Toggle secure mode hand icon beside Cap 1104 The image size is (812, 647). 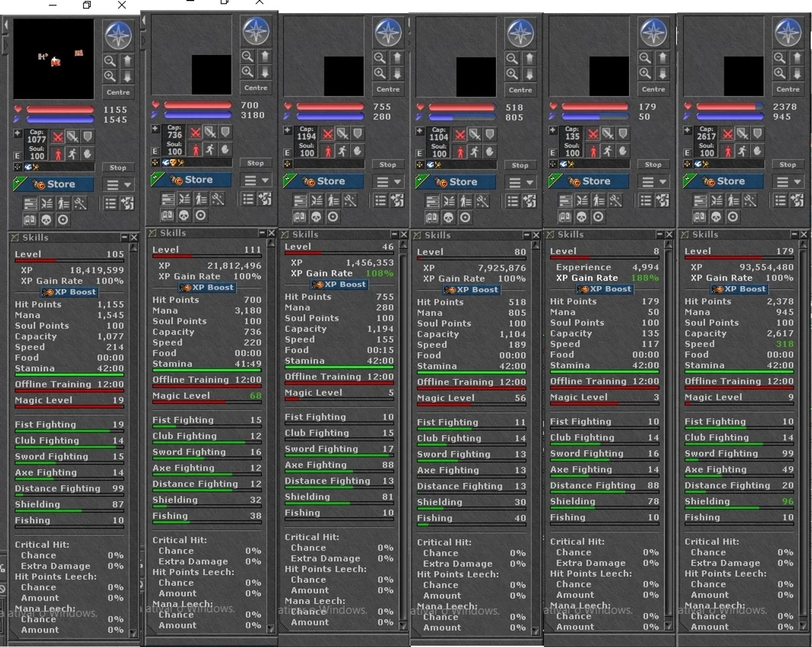tap(490, 152)
